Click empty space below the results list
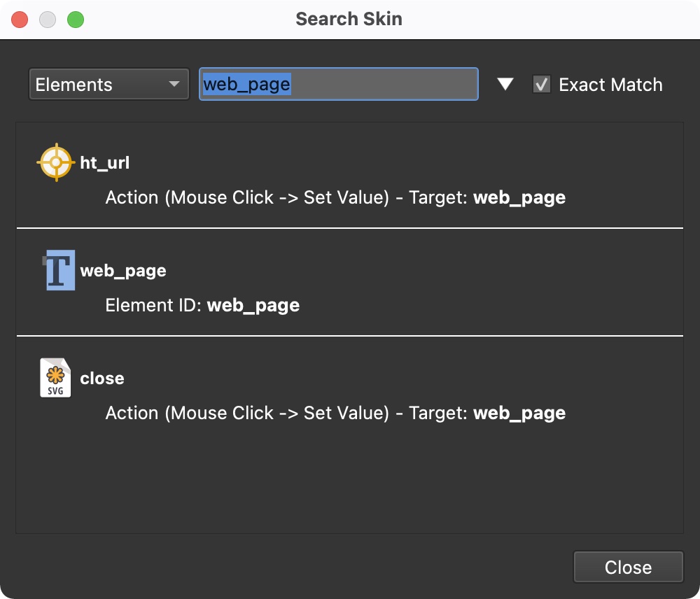This screenshot has width=700, height=599. pos(349,483)
